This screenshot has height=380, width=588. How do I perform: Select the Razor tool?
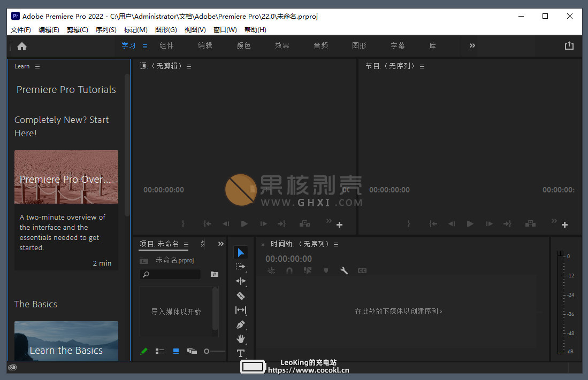coord(240,296)
